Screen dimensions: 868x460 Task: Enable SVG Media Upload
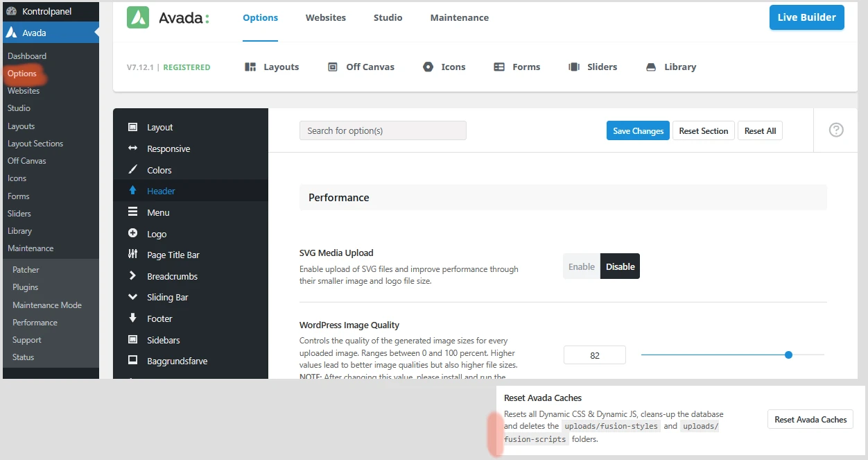582,266
